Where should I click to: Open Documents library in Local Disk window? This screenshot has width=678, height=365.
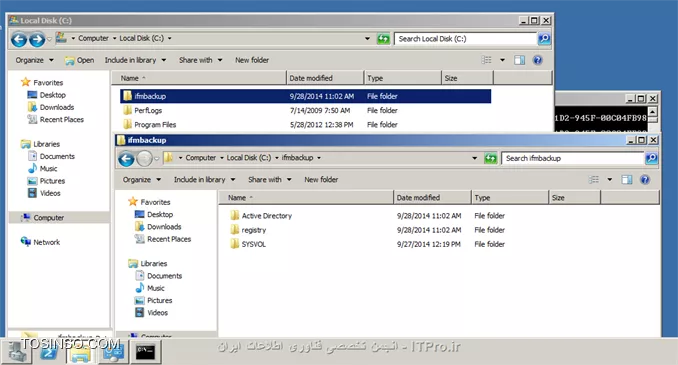coord(51,157)
